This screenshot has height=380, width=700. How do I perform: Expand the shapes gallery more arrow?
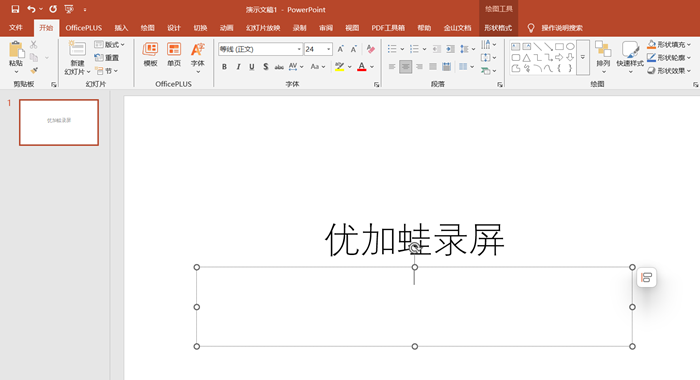[583, 57]
